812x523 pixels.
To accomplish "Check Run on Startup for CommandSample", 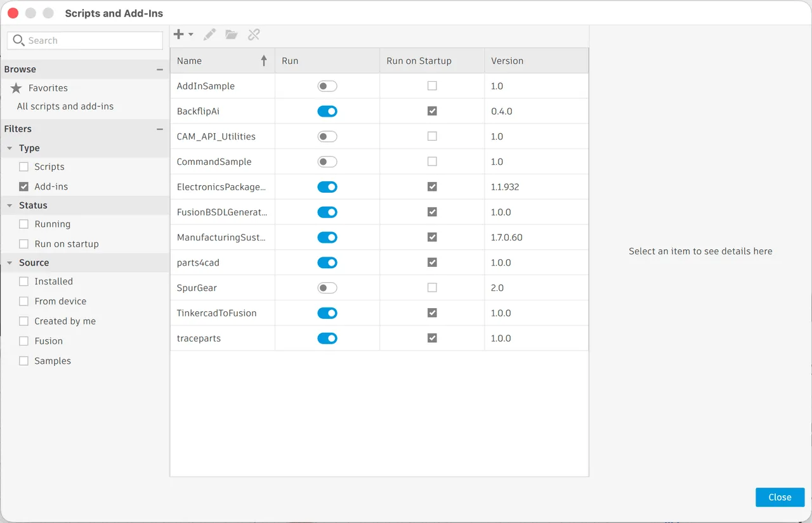I will [x=432, y=162].
